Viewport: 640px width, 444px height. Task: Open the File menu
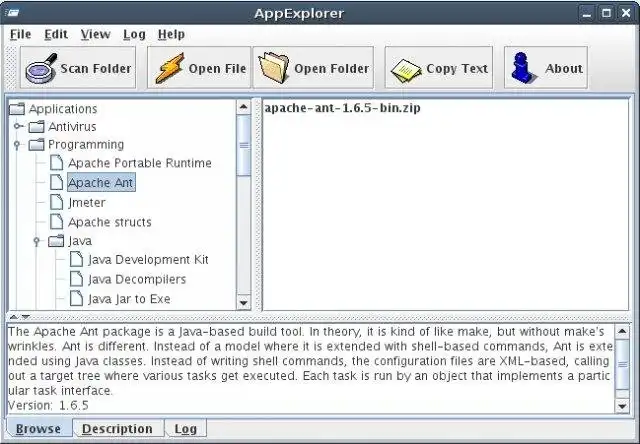pyautogui.click(x=20, y=34)
